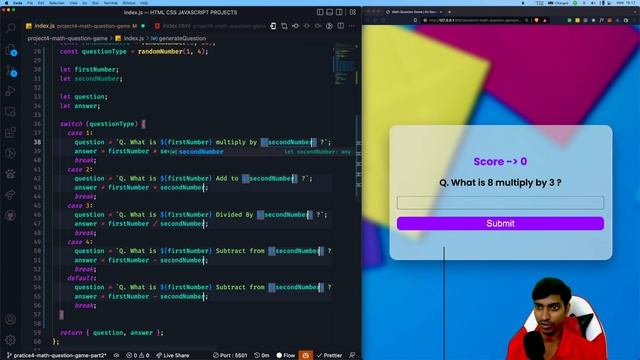Screen dimensions: 640x360
Task: Open the GitHub view in activity bar
Action: pos(11,215)
